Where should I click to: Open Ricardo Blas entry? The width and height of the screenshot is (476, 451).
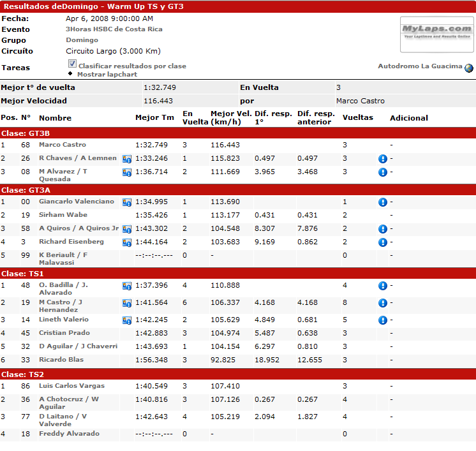click(x=61, y=359)
